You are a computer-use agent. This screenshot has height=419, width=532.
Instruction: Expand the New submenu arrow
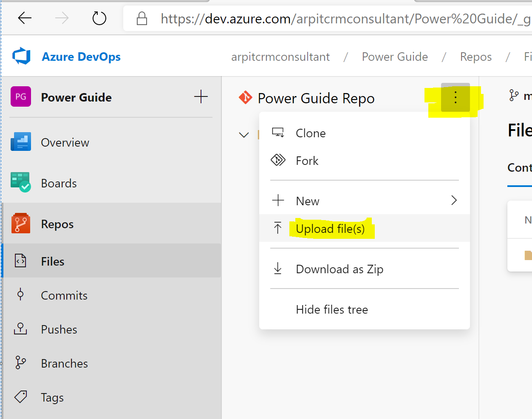[454, 200]
